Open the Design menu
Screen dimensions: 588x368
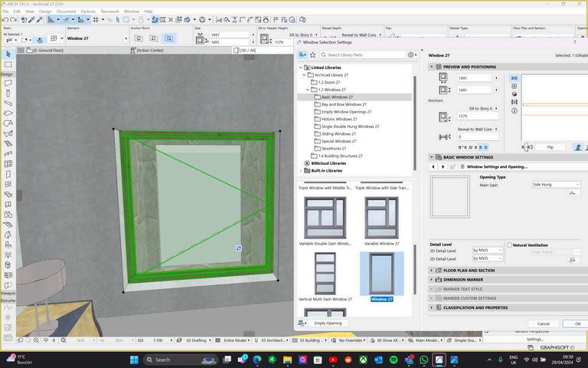(45, 11)
